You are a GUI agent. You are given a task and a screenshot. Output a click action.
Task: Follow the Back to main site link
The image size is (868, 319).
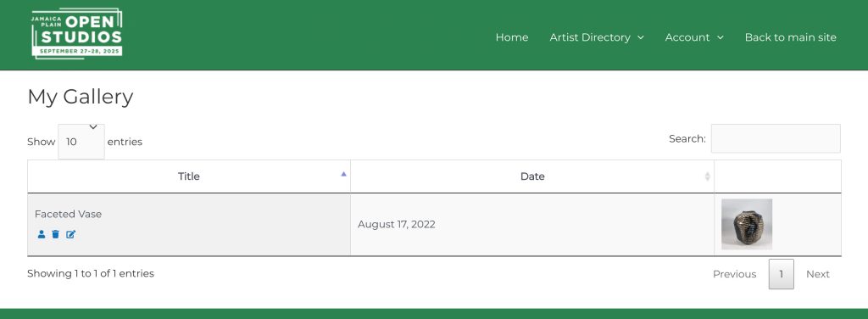click(790, 37)
